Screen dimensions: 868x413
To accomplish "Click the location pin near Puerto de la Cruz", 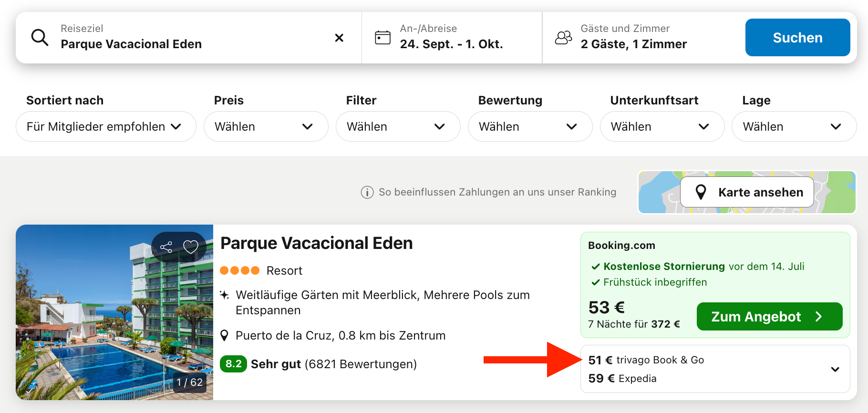I will pyautogui.click(x=224, y=335).
